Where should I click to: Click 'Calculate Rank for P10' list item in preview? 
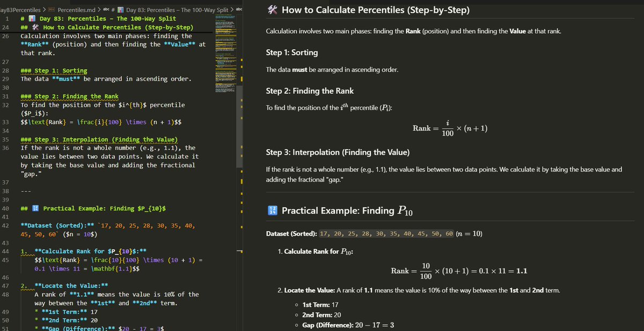coord(319,252)
